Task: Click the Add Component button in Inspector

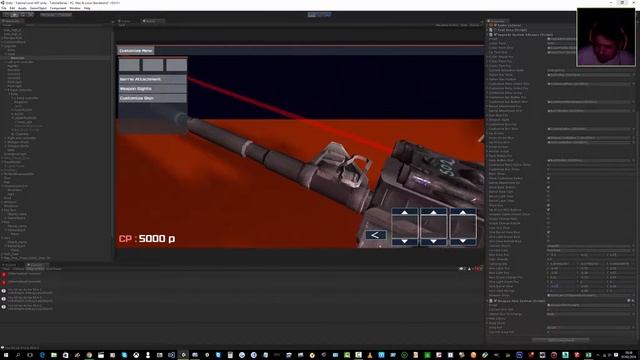Action: point(561,340)
